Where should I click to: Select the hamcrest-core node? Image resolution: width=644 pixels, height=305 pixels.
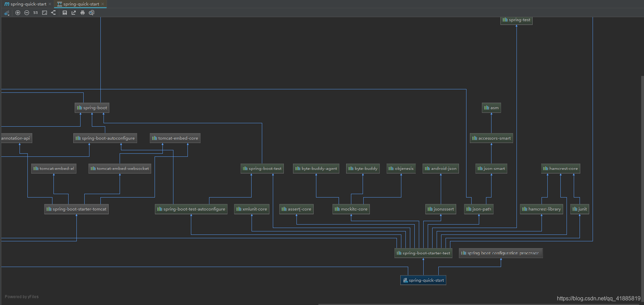tap(561, 168)
